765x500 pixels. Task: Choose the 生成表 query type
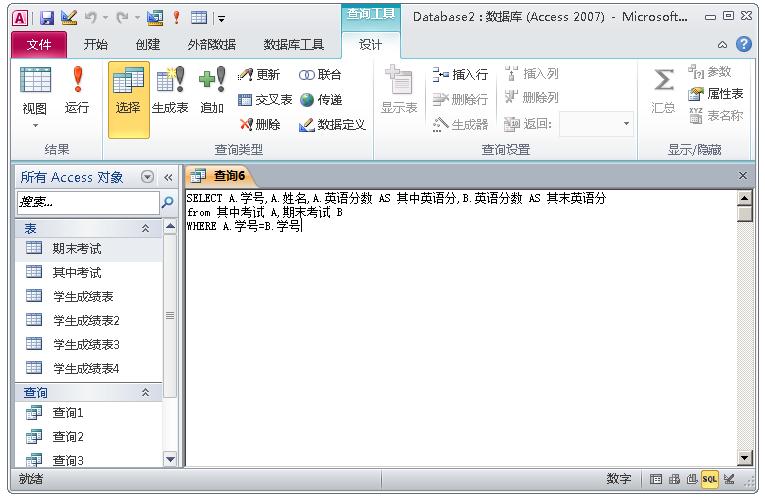(x=170, y=90)
